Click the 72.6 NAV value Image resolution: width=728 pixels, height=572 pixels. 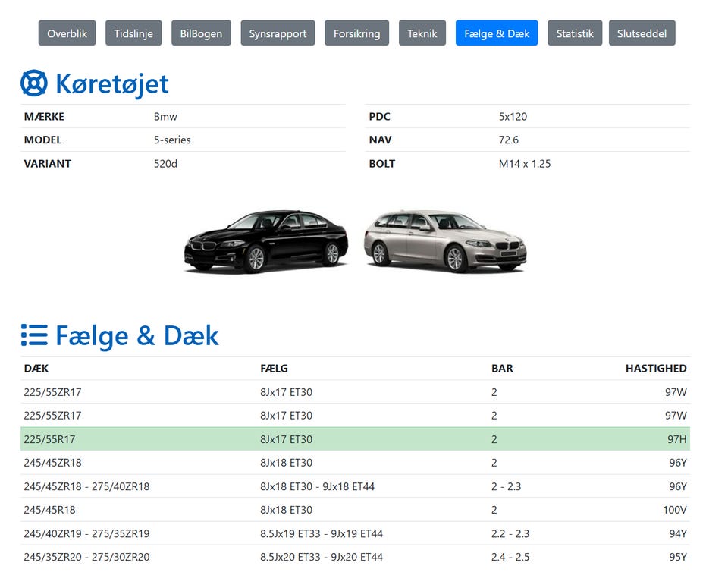pyautogui.click(x=508, y=140)
